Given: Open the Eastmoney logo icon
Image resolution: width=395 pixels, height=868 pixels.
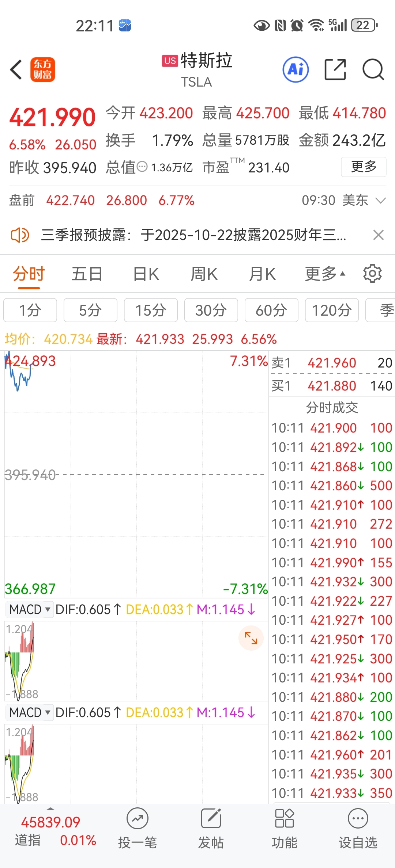Looking at the screenshot, I should [42, 69].
